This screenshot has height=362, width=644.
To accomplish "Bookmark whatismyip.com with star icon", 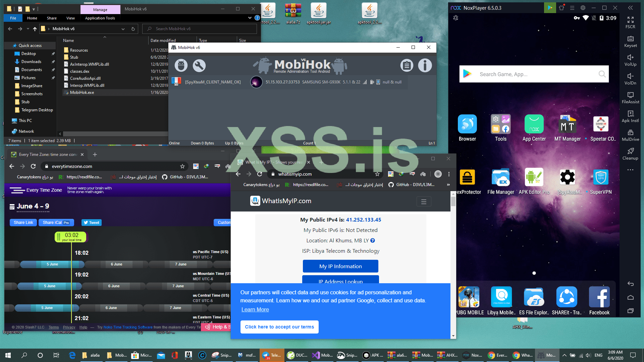I will click(377, 174).
